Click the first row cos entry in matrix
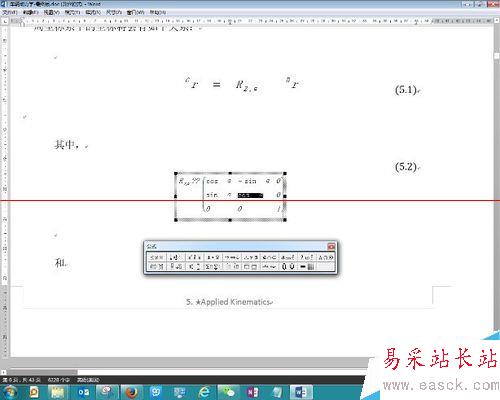This screenshot has width=500, height=400. (x=212, y=181)
